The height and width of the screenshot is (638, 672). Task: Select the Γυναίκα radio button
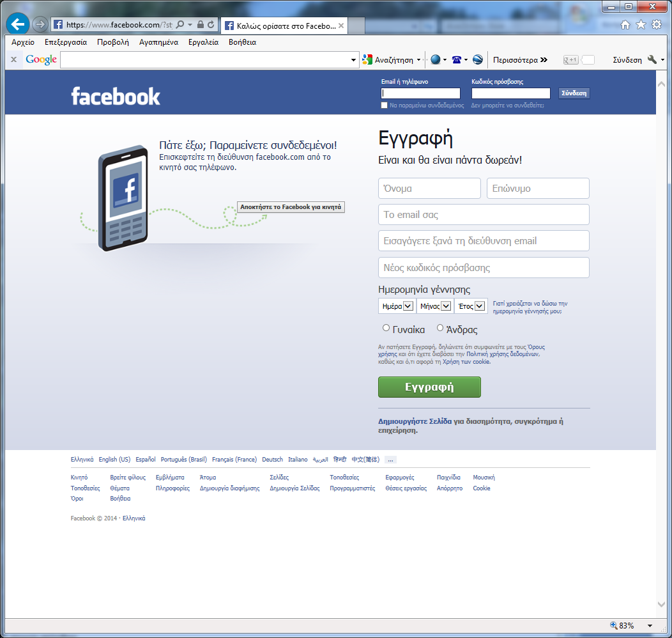click(386, 328)
